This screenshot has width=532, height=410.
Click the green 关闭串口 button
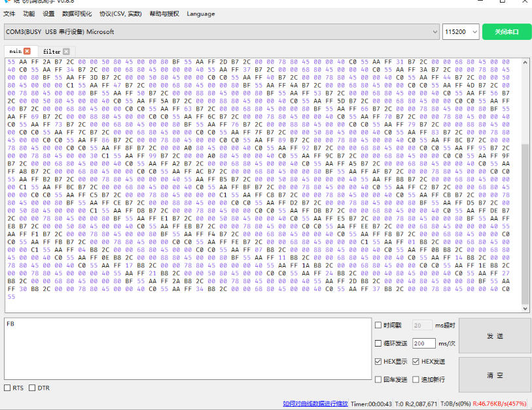pyautogui.click(x=506, y=32)
